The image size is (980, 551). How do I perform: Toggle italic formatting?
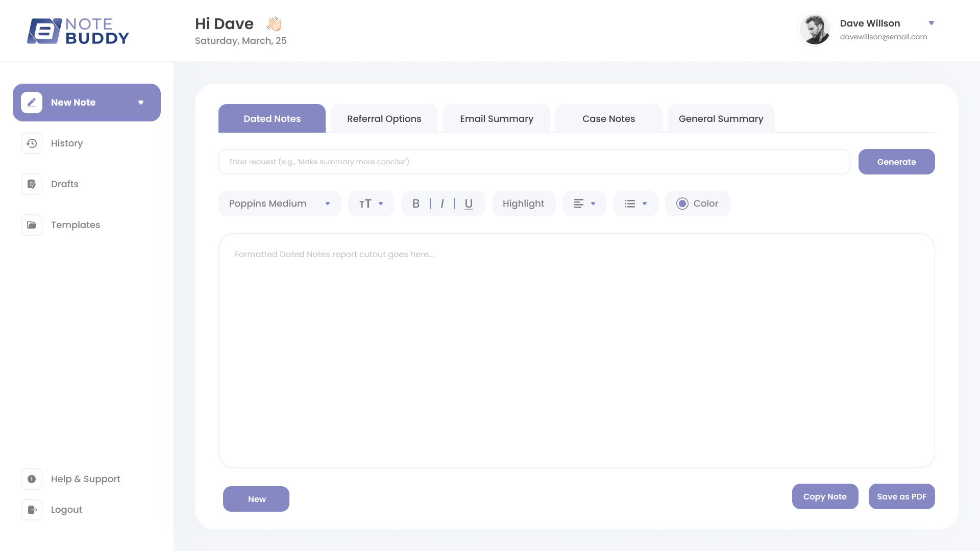tap(442, 204)
